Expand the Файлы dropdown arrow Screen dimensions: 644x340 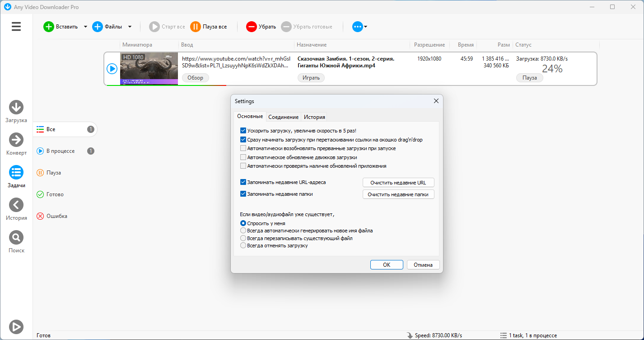130,27
